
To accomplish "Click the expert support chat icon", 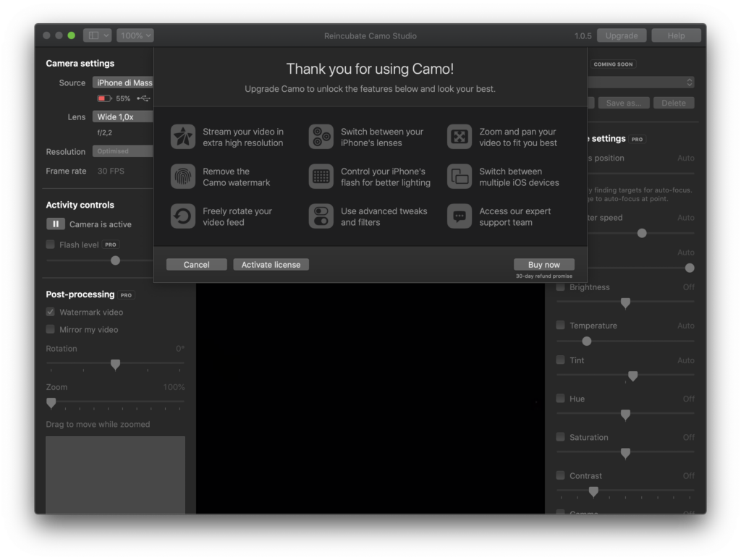I will (x=460, y=216).
